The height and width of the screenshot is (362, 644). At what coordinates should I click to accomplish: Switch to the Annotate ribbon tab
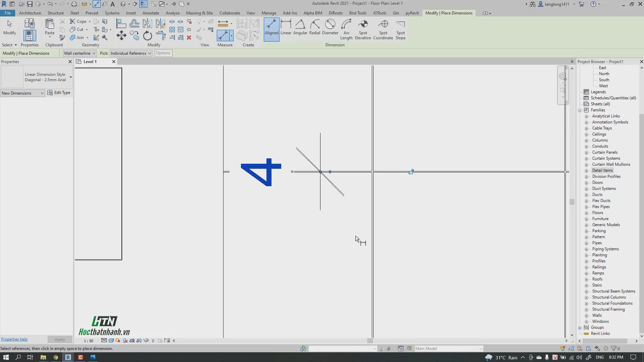151,13
